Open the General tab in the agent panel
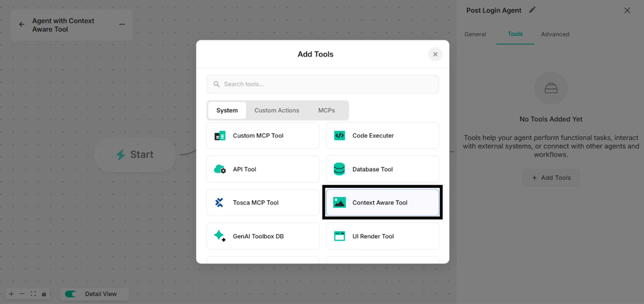Viewport: 644px width, 304px height. 475,34
